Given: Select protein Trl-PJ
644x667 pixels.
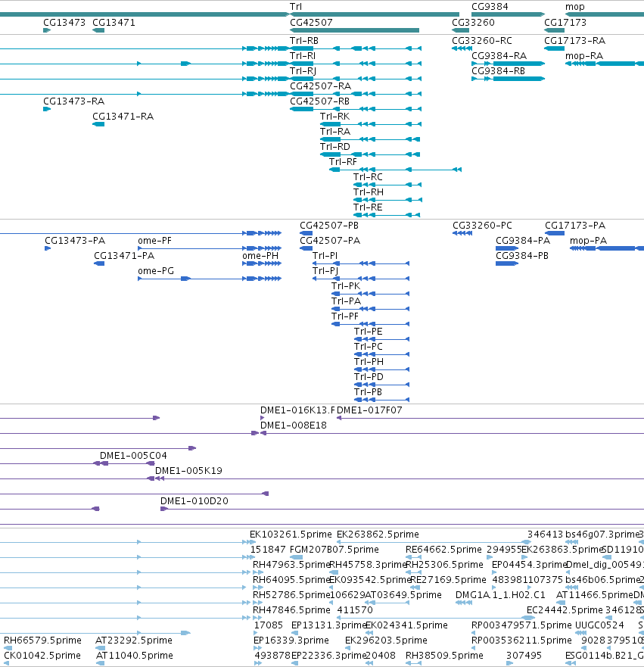Looking at the screenshot, I should [x=325, y=270].
